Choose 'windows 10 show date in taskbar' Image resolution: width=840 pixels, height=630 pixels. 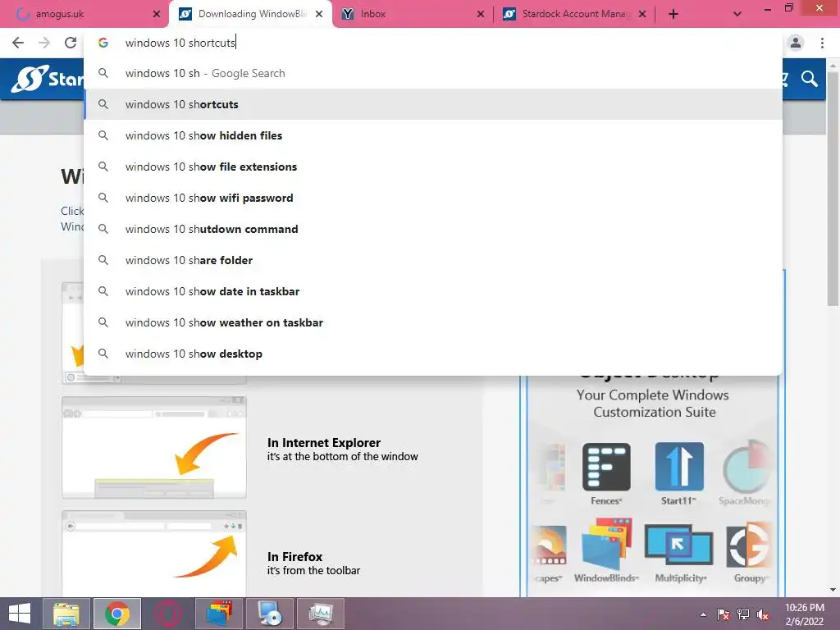pos(433,291)
